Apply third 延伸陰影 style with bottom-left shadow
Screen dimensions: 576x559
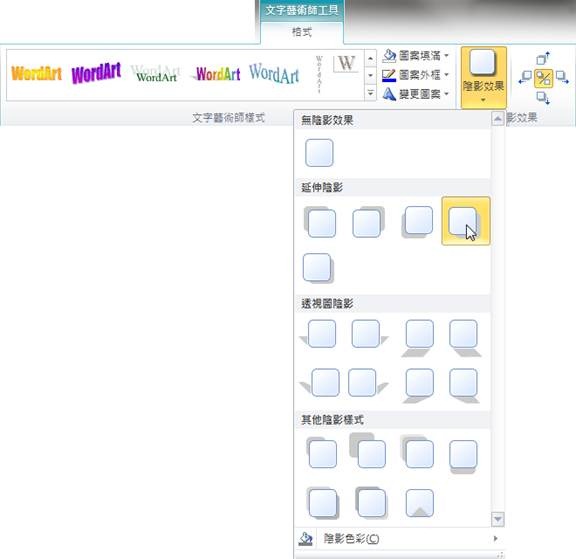click(417, 222)
